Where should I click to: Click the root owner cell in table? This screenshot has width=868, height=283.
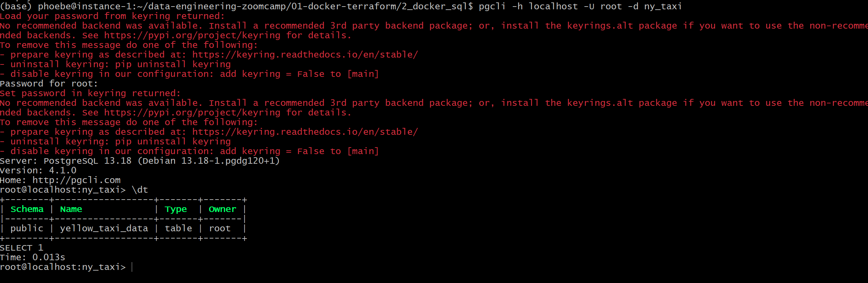click(220, 229)
